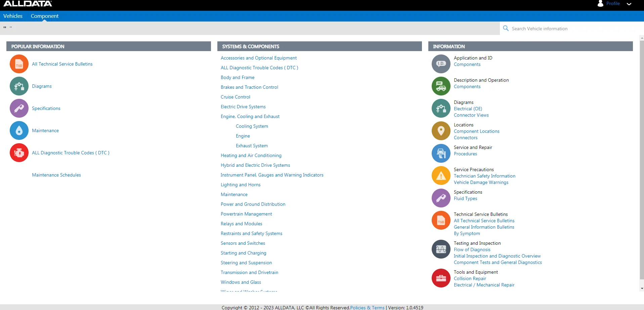Click the search magnifier icon
This screenshot has height=310, width=644.
(x=506, y=28)
